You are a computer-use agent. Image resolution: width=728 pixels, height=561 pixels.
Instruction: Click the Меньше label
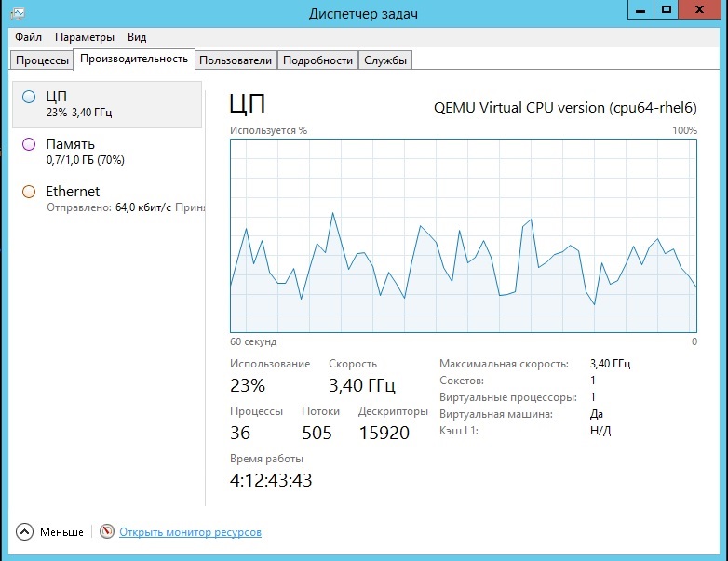61,532
